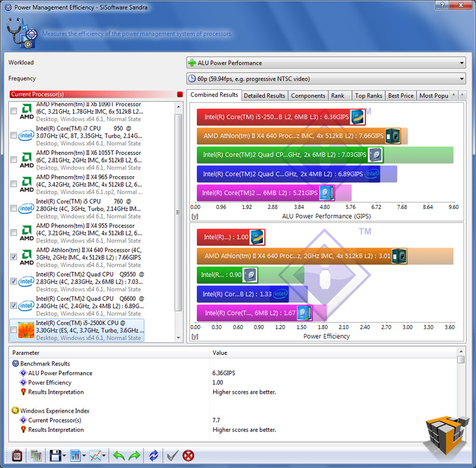The image size is (476, 468).
Task: Open the line graph icon's dropdown arrow
Action: point(104,455)
